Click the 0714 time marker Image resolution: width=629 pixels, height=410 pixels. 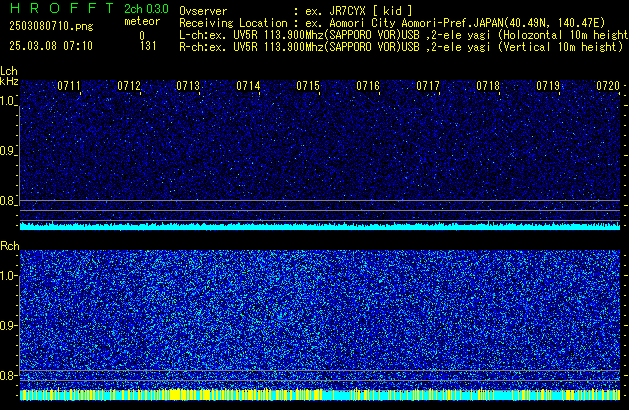(248, 86)
